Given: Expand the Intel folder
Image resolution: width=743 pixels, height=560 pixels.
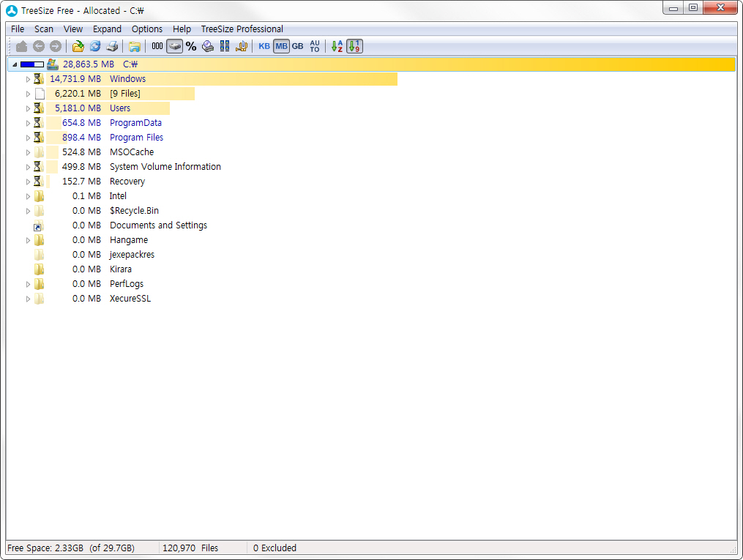Looking at the screenshot, I should [28, 197].
